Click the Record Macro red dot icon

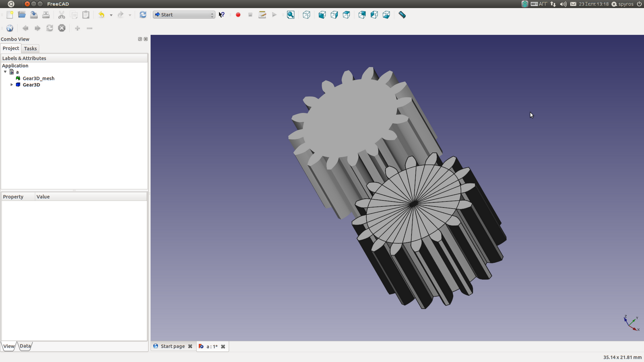(238, 14)
